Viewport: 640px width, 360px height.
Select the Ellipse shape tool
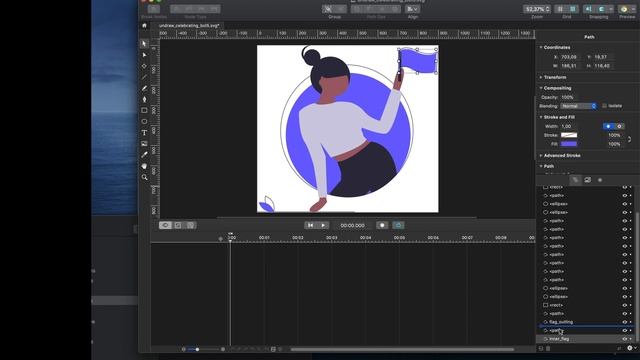(x=144, y=121)
